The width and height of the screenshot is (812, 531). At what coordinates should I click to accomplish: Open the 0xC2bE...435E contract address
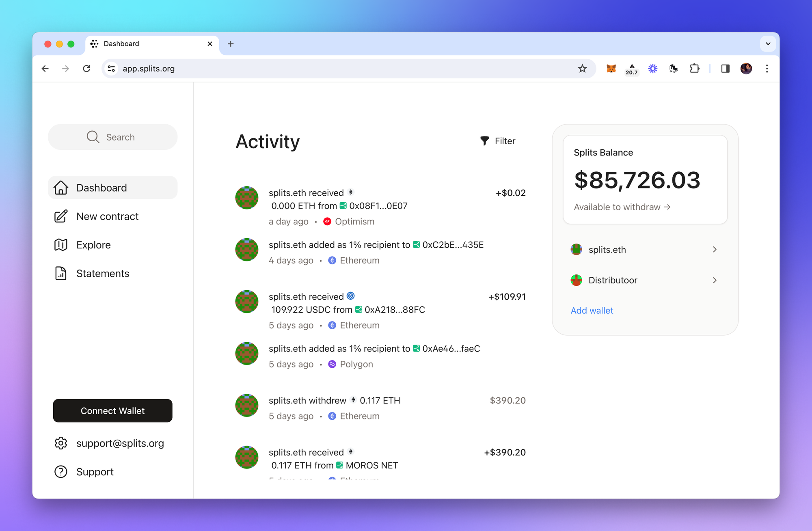(453, 245)
